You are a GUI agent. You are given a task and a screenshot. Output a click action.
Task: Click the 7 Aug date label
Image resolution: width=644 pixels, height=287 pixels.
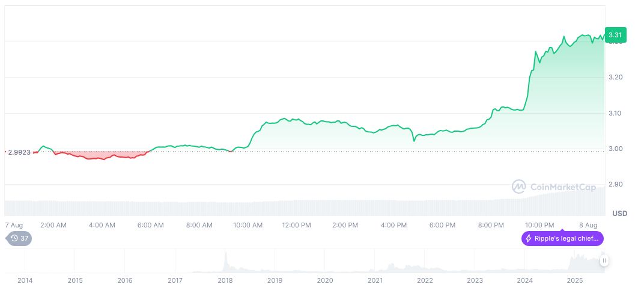(x=13, y=225)
